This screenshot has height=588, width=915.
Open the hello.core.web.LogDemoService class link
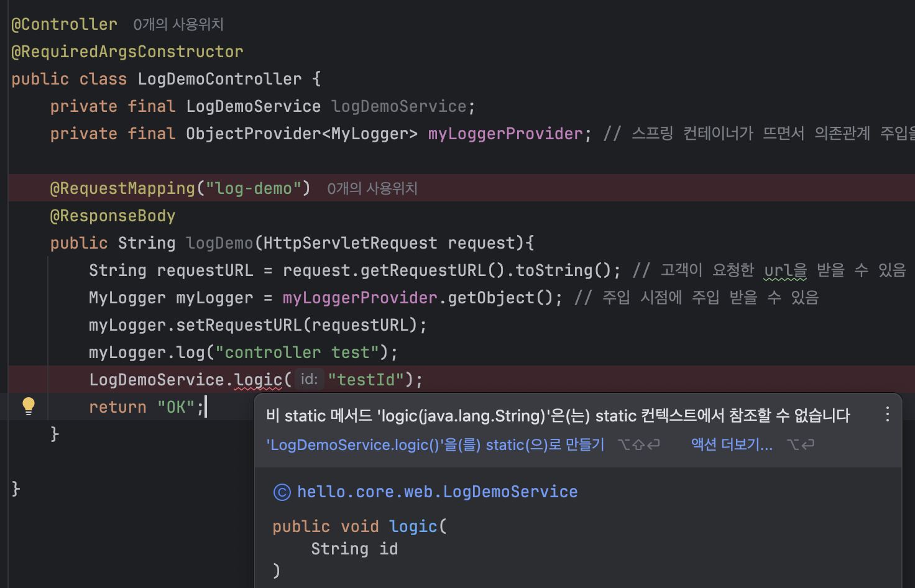[437, 492]
